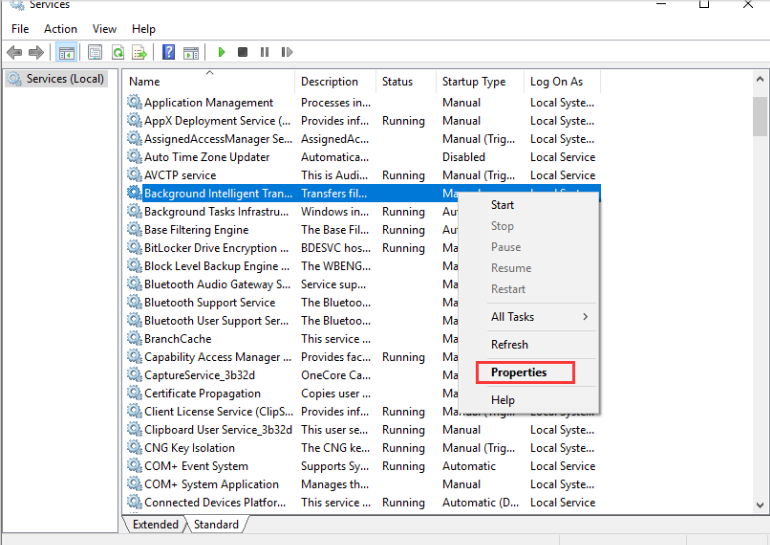This screenshot has width=770, height=545.
Task: Switch to the Extended tab
Action: [155, 524]
